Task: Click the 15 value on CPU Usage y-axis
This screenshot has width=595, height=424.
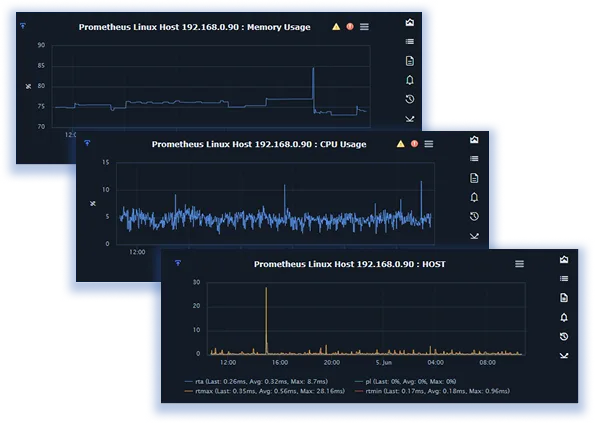Action: click(105, 162)
